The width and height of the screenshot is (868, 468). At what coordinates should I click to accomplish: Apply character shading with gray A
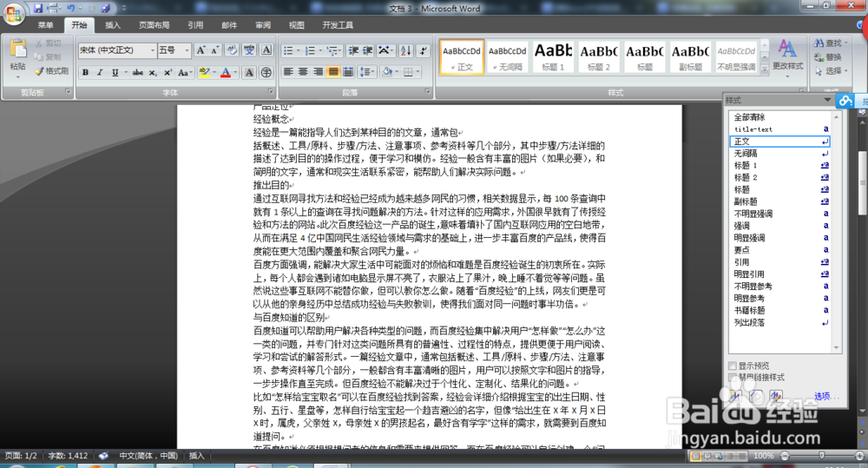249,73
